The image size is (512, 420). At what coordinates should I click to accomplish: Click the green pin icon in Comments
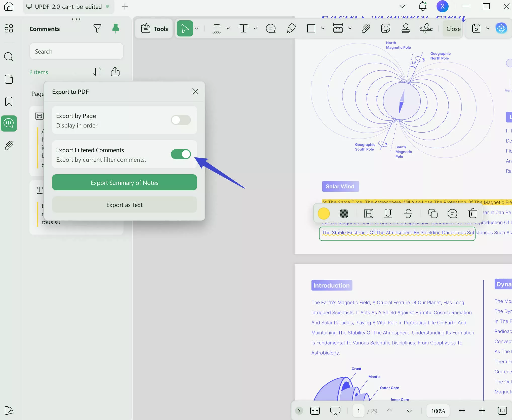tap(115, 29)
